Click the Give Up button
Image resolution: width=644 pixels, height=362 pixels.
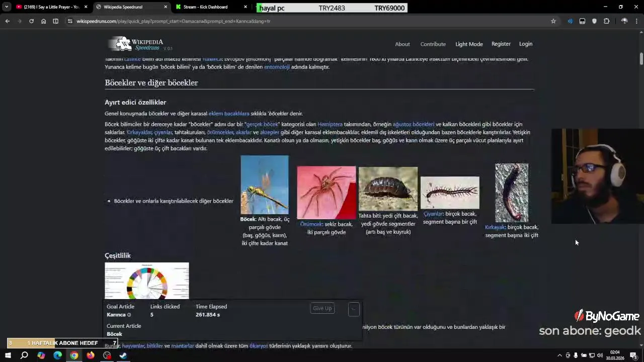[x=323, y=308]
